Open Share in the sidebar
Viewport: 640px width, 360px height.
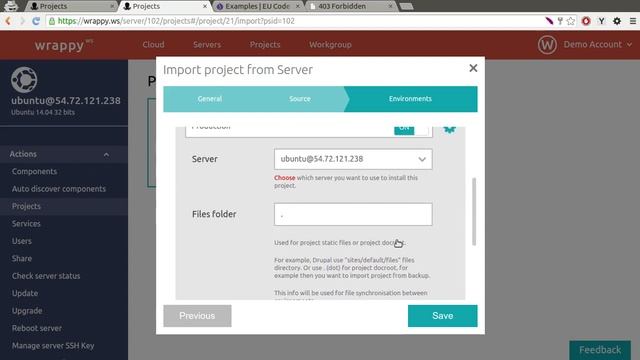(22, 258)
